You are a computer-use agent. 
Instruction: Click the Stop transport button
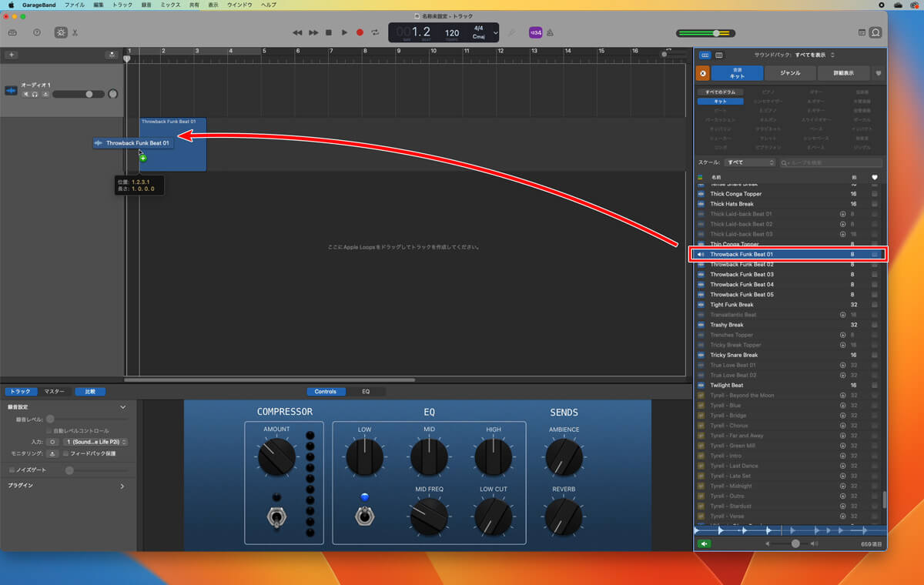pos(329,32)
